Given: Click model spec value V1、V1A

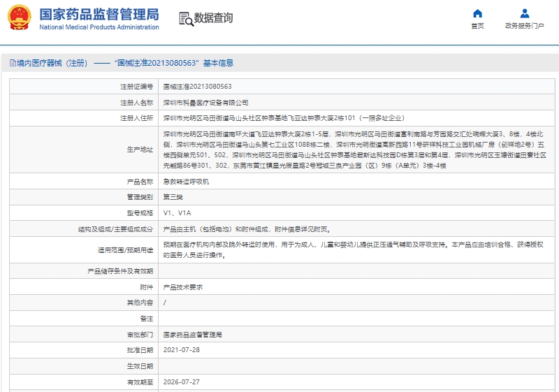Looking at the screenshot, I should coord(177,213).
